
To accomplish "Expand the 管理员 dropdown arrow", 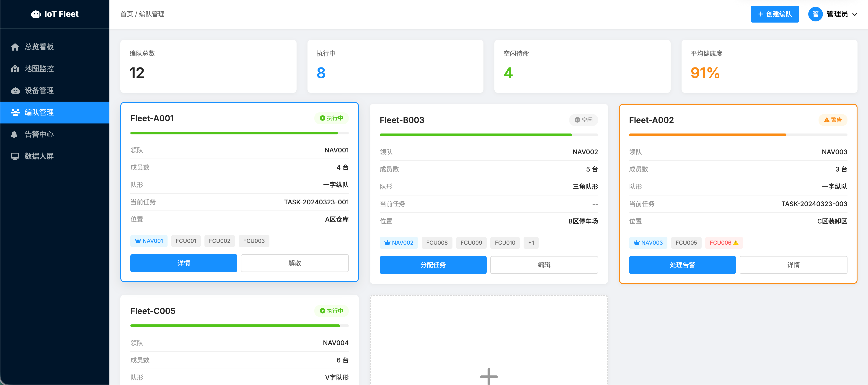I will point(855,15).
